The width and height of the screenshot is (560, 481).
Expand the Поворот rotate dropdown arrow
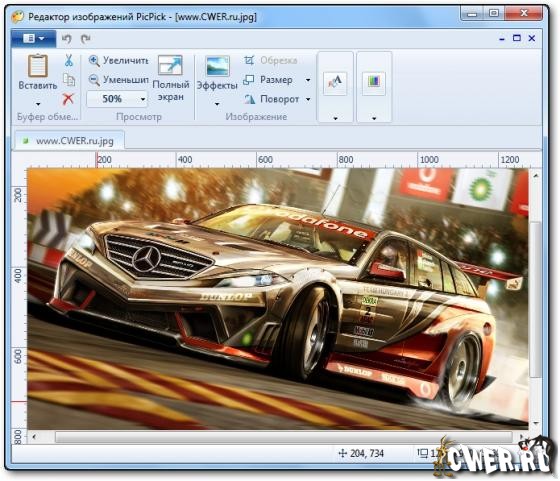point(308,99)
